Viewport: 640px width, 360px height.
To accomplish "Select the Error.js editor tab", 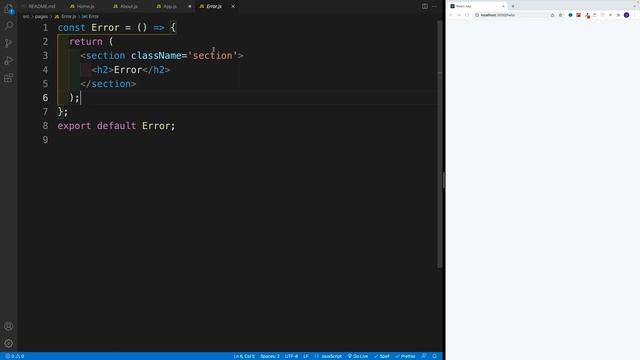I will click(x=214, y=6).
